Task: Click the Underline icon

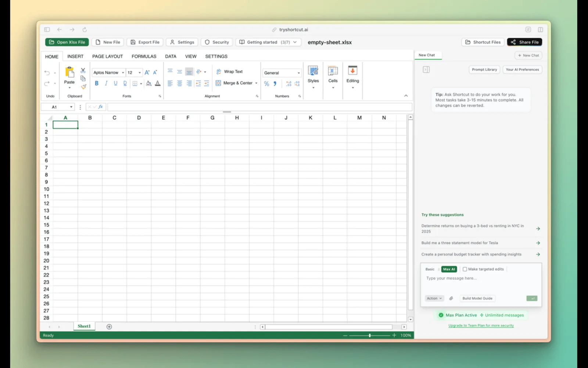Action: click(115, 84)
